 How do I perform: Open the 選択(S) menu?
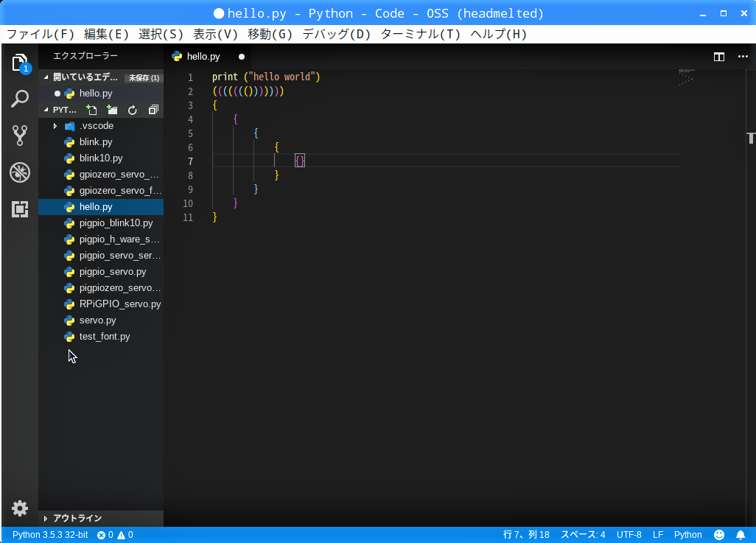(x=161, y=34)
